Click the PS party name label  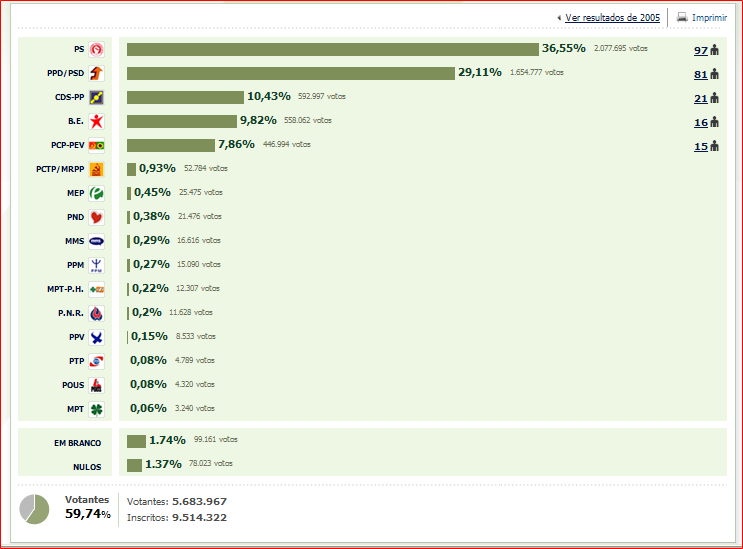pyautogui.click(x=79, y=49)
